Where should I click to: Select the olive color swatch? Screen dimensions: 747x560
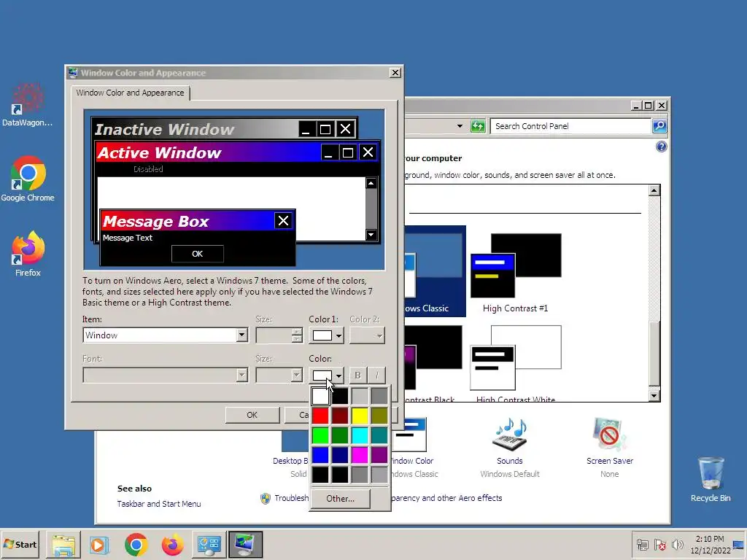pos(379,416)
